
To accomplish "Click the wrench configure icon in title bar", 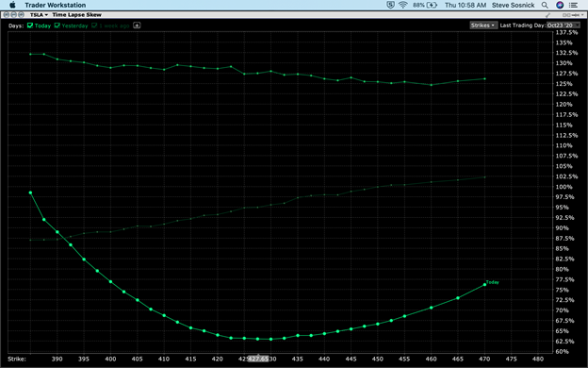I will pos(547,15).
